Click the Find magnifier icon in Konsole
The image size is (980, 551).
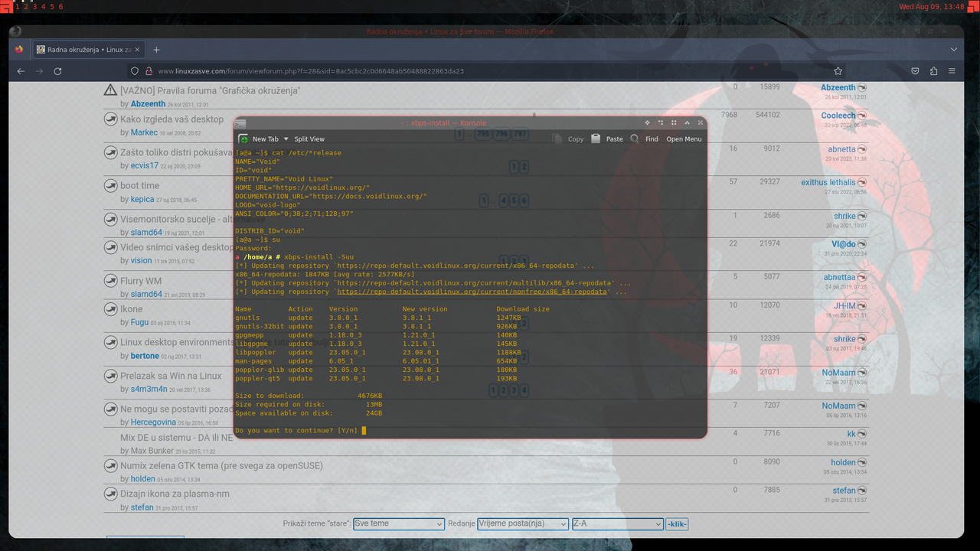click(635, 139)
